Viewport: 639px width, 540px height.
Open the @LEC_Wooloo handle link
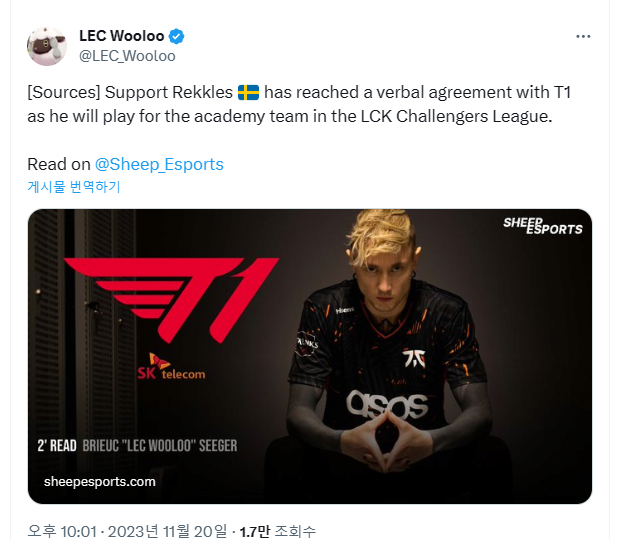[x=127, y=56]
